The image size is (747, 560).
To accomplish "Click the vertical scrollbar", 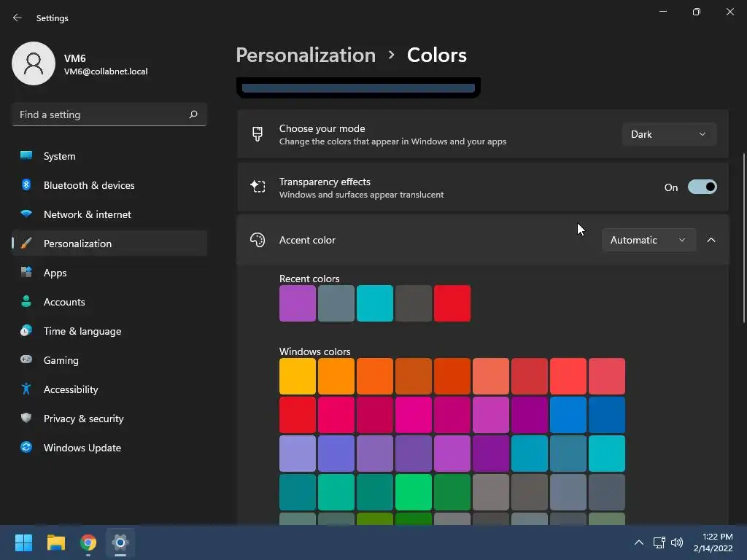I will [x=744, y=238].
